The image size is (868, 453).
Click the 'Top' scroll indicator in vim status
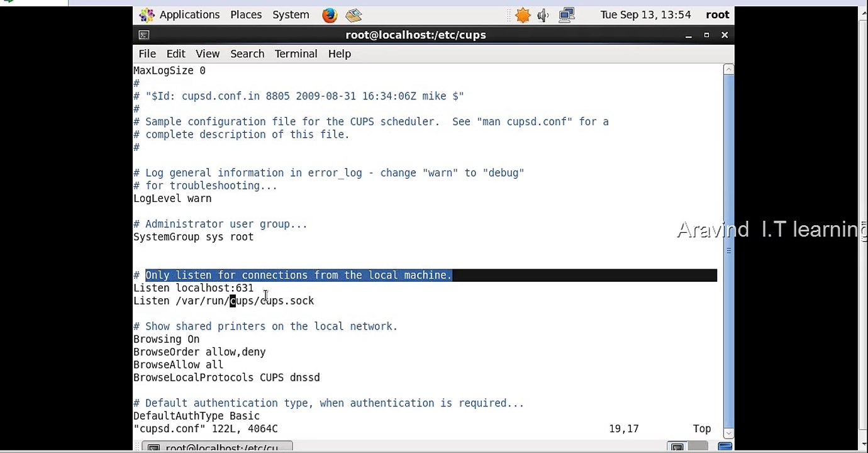click(702, 429)
